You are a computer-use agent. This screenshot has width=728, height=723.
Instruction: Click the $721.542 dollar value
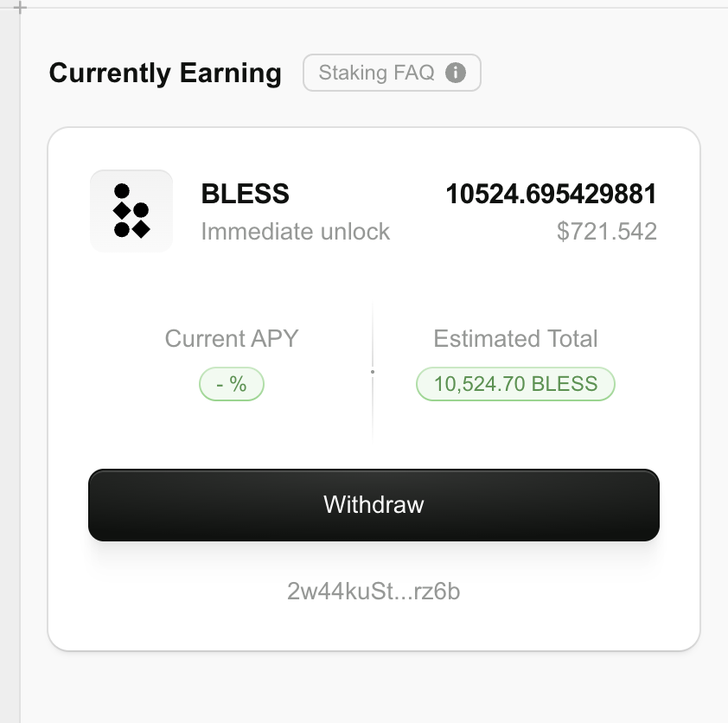(607, 232)
